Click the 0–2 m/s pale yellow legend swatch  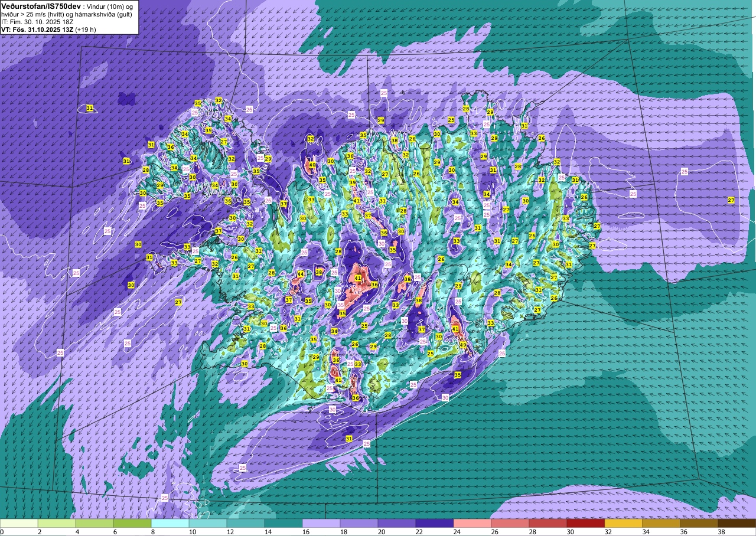point(19,523)
